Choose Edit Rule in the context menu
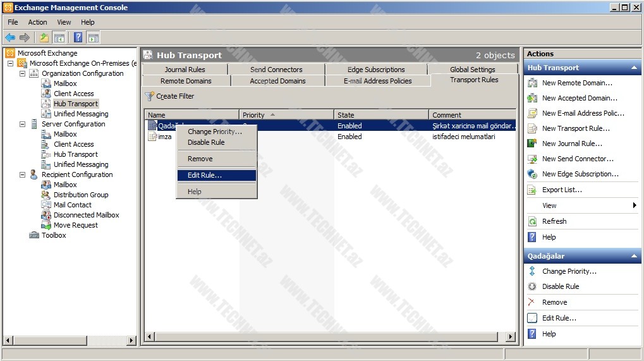The height and width of the screenshot is (361, 644). click(204, 175)
